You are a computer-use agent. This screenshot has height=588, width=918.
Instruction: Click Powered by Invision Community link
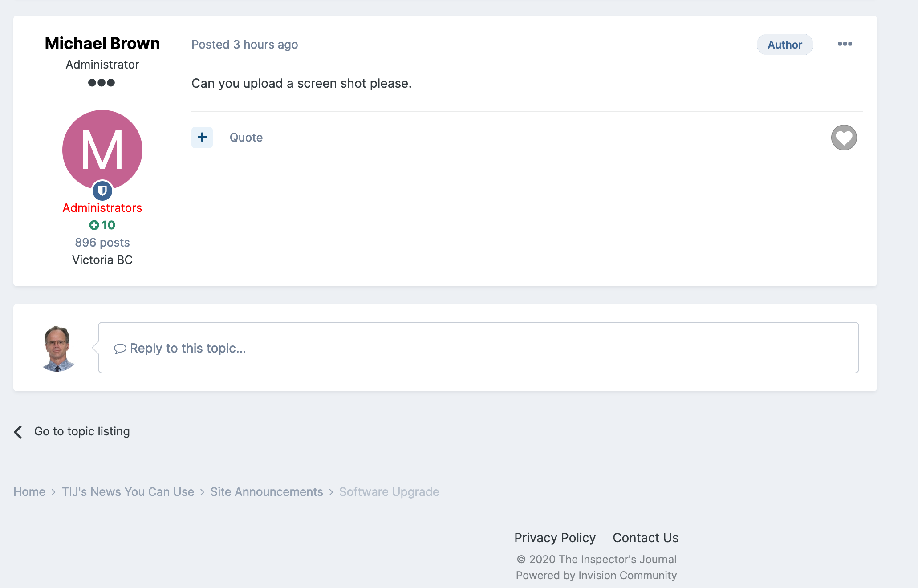[x=596, y=576]
